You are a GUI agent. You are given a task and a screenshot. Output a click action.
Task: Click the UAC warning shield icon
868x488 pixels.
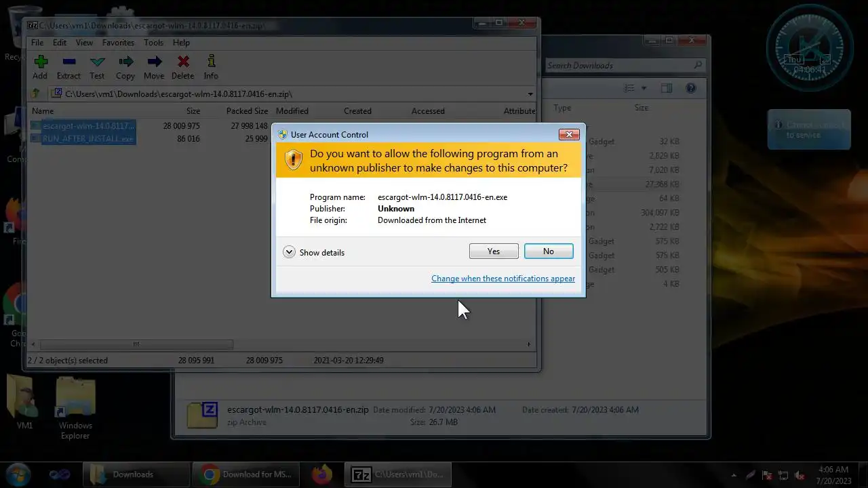293,160
